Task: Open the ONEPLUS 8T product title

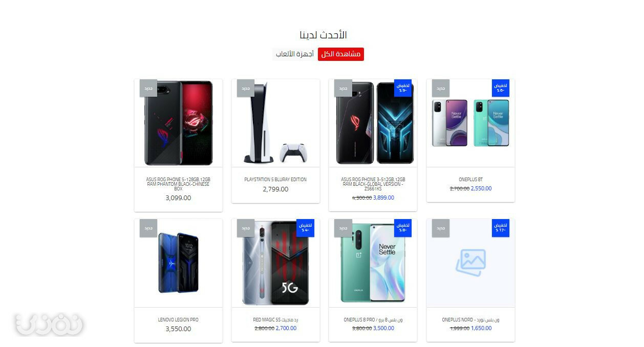Action: pyautogui.click(x=470, y=180)
